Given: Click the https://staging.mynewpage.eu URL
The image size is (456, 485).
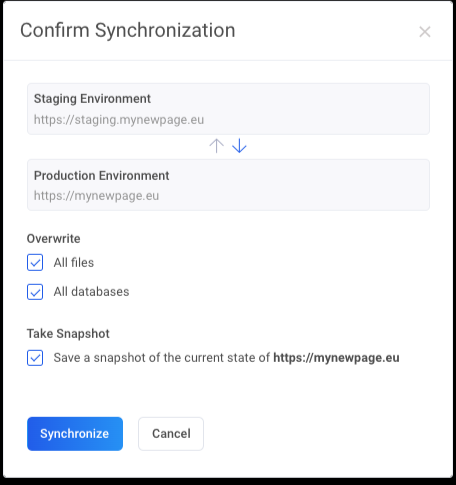Looking at the screenshot, I should coord(119,120).
